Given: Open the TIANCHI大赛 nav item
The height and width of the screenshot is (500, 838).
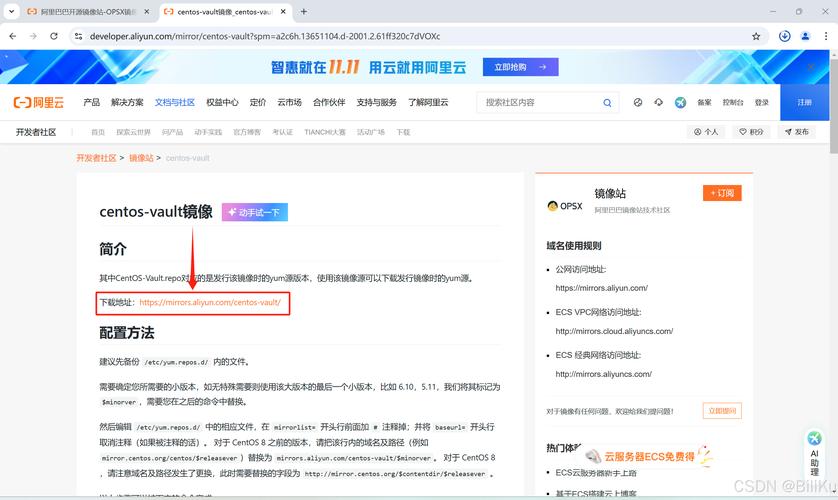Looking at the screenshot, I should [325, 132].
